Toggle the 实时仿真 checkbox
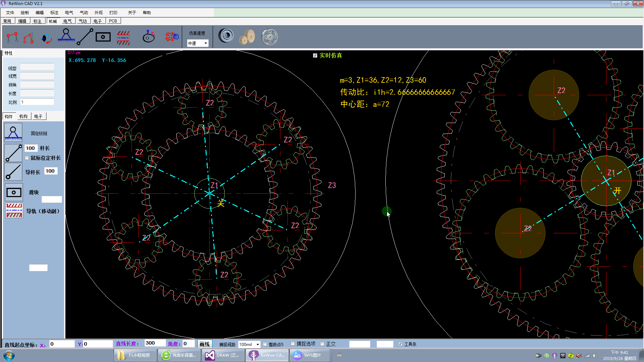 point(315,56)
